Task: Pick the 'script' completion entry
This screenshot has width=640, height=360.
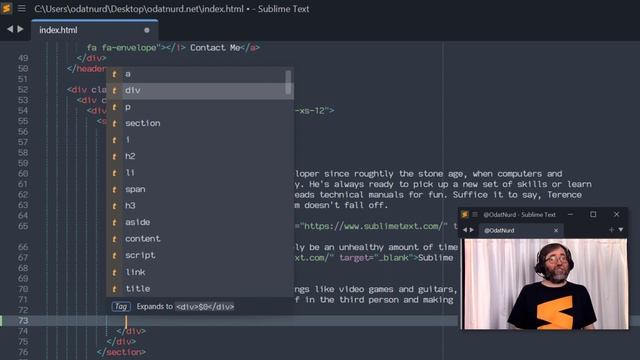Action: click(x=200, y=256)
